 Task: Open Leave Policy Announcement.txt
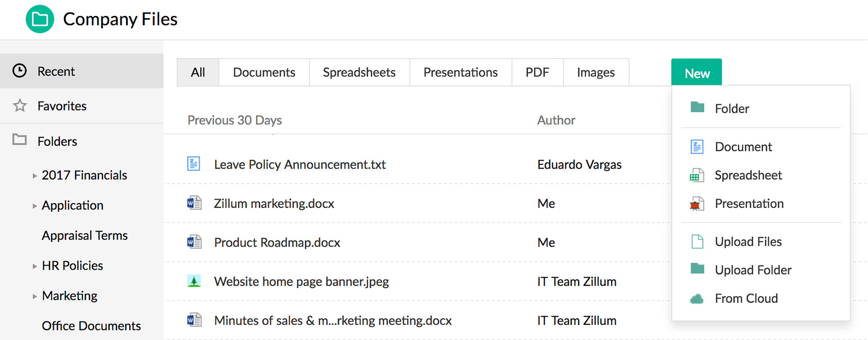point(300,164)
